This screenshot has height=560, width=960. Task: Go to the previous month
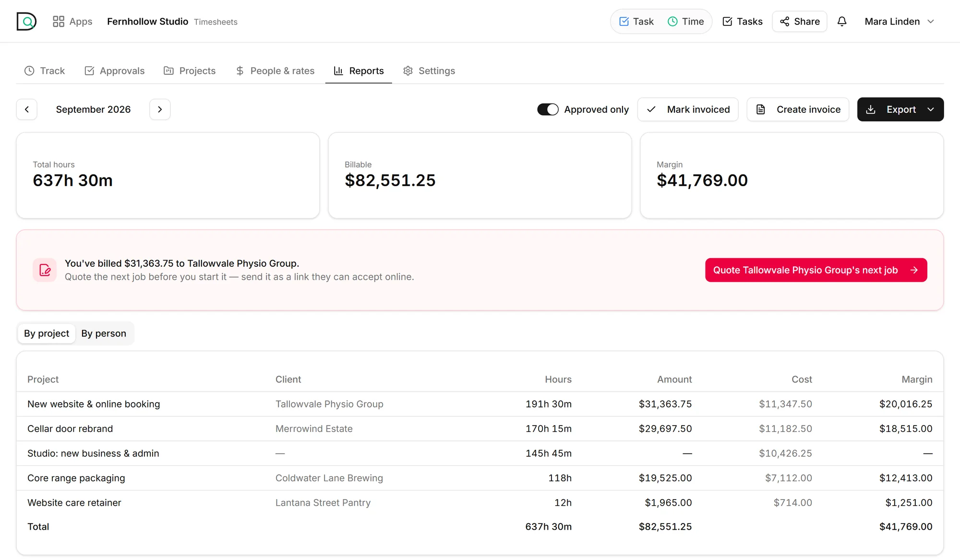coord(27,109)
